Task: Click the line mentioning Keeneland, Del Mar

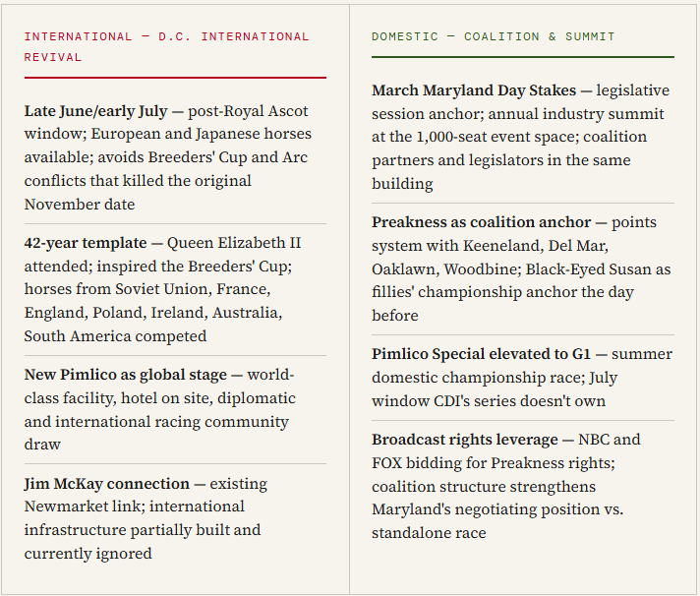Action: pyautogui.click(x=490, y=246)
